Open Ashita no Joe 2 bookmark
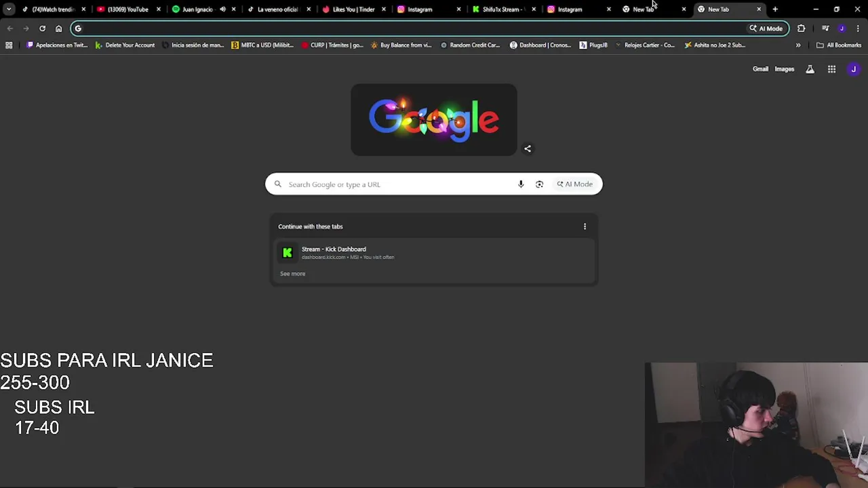 pos(715,45)
